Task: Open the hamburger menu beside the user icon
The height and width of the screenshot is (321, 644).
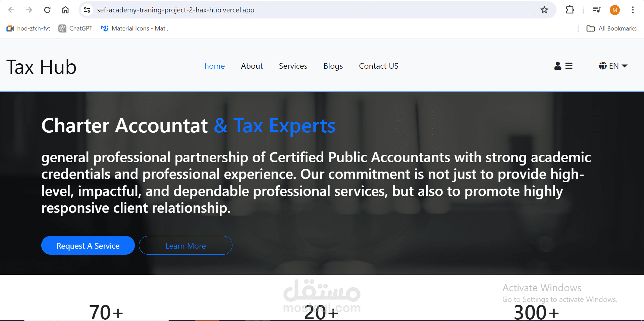Action: pos(569,66)
